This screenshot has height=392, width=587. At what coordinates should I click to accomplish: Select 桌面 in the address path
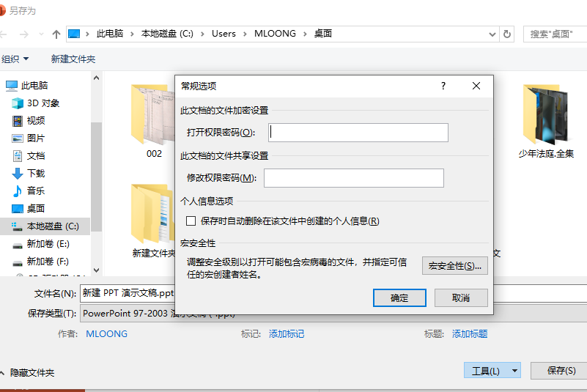tap(323, 34)
